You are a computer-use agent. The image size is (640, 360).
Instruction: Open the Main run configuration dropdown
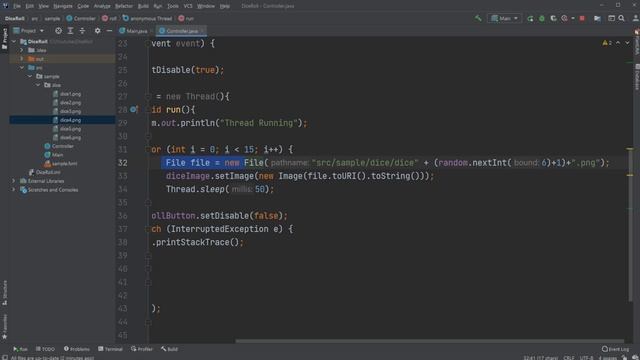coord(504,18)
